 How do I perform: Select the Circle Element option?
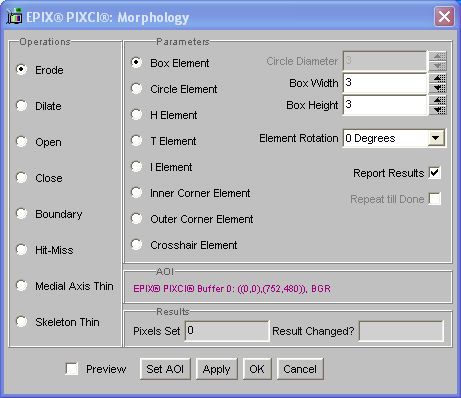(x=136, y=89)
